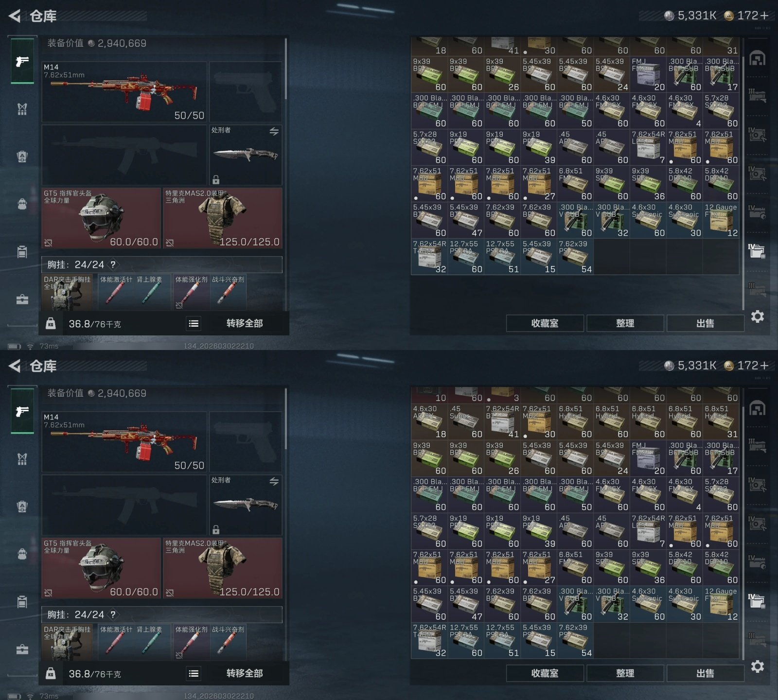Screen dimensions: 778x700
Task: Toggle the lock icon under the upper 处刑者 knife
Action: tap(216, 179)
